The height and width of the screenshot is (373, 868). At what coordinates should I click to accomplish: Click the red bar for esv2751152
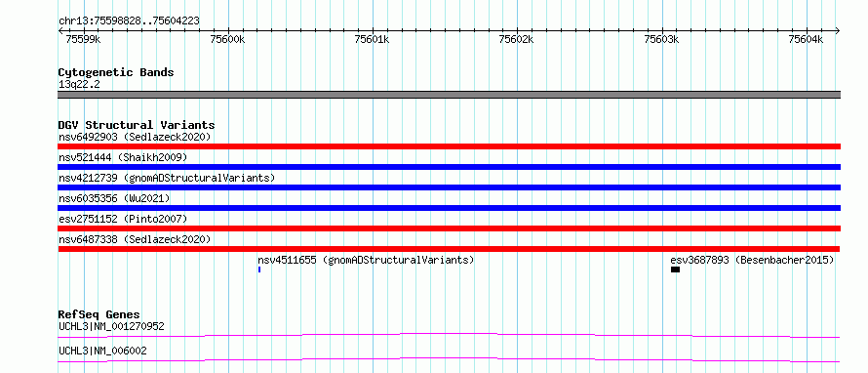[x=449, y=228]
